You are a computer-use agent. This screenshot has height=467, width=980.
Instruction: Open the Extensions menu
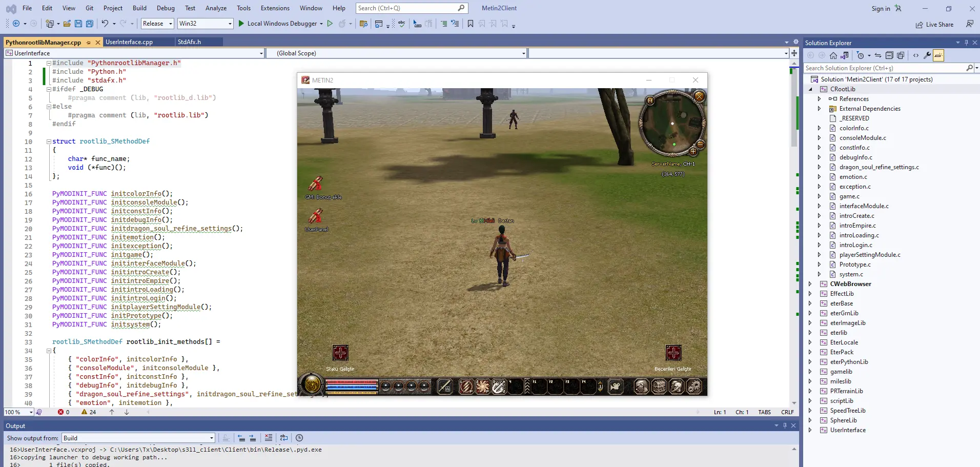[275, 8]
